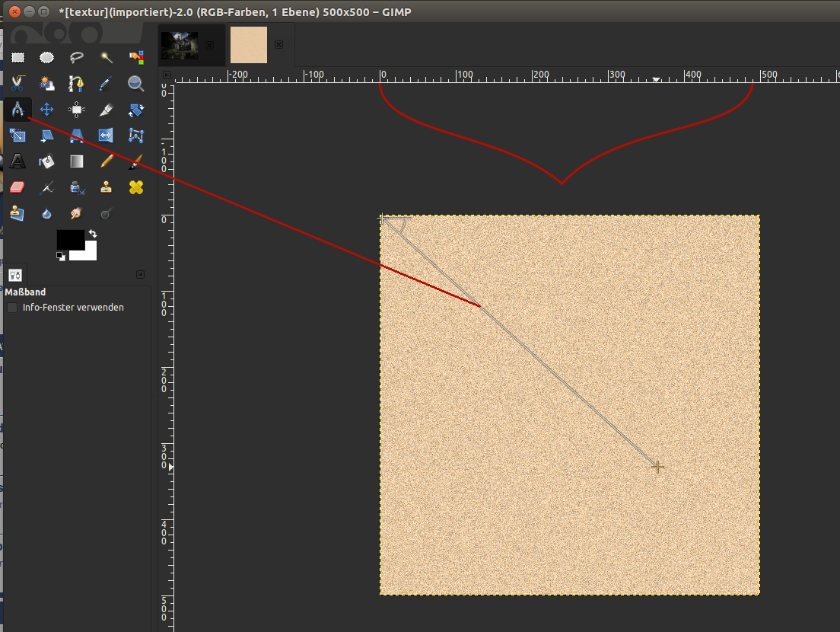Select the Heal tool
The image size is (840, 632).
pyautogui.click(x=136, y=187)
